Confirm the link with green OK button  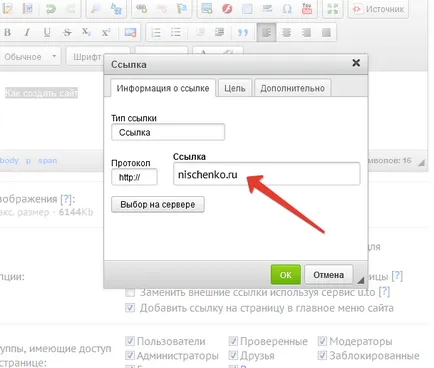point(286,275)
